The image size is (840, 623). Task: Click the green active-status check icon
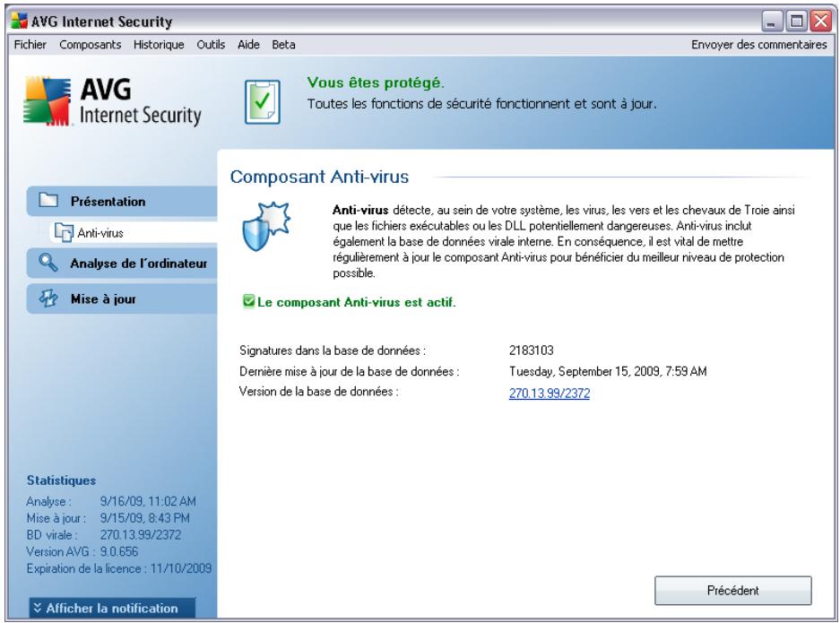coord(248,301)
